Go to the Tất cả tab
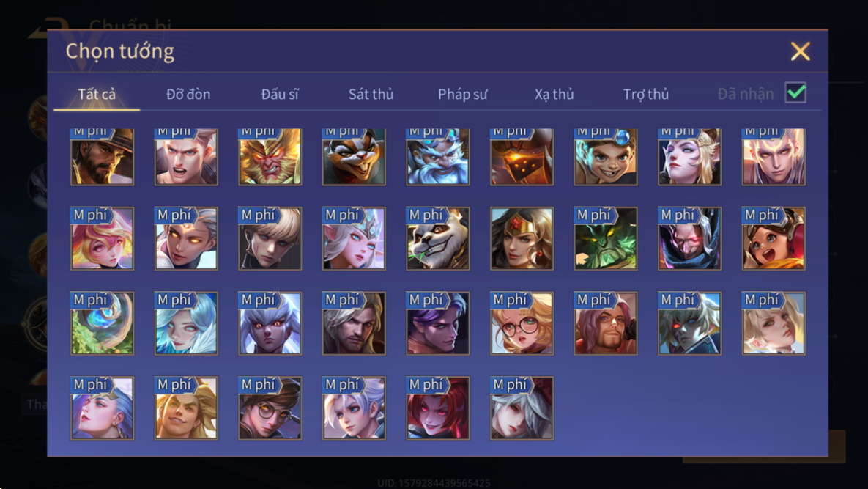Screen dimensions: 868x489 tap(97, 94)
